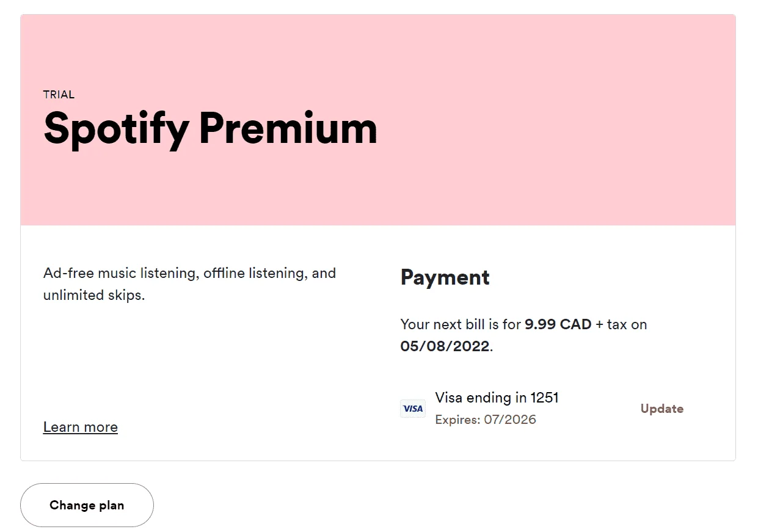Image resolution: width=769 pixels, height=532 pixels.
Task: Select the 05/08/2022 billing date
Action: click(x=445, y=346)
